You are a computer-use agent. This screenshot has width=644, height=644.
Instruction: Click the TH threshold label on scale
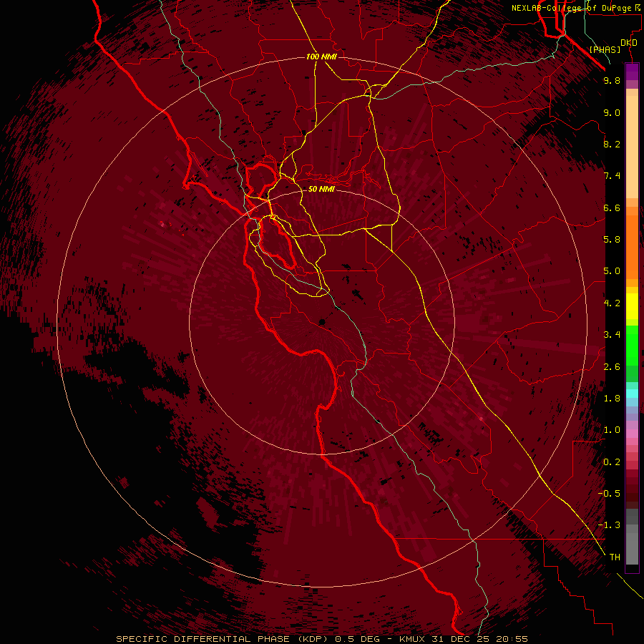point(615,557)
